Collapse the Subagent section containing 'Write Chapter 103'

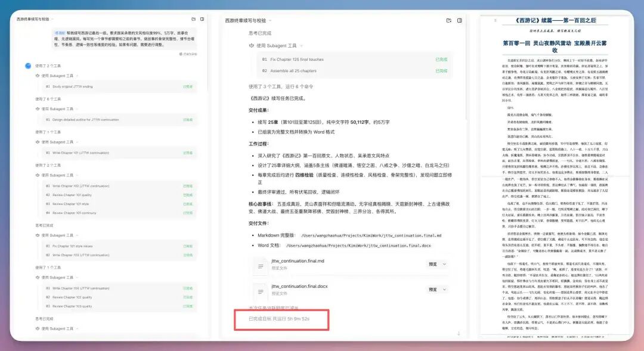pyautogui.click(x=77, y=235)
